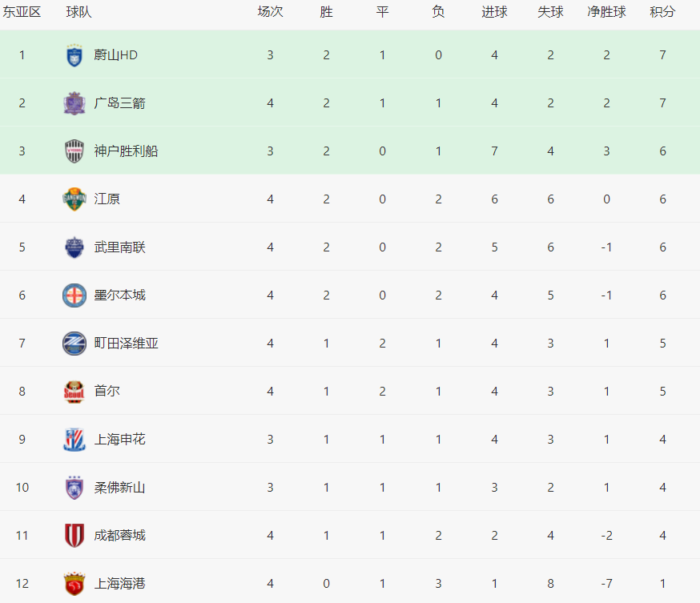Click the 江原 team badge icon
The image size is (700, 603).
coord(74,199)
